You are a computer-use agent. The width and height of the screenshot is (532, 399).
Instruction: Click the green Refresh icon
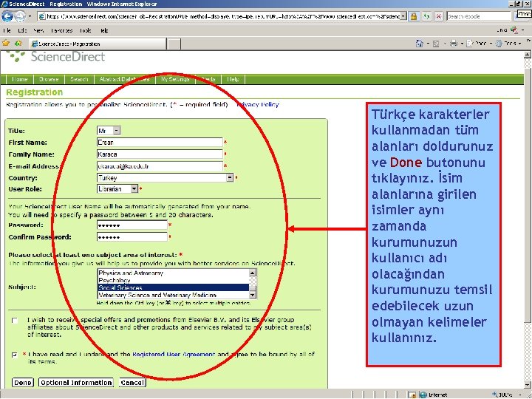click(x=426, y=16)
